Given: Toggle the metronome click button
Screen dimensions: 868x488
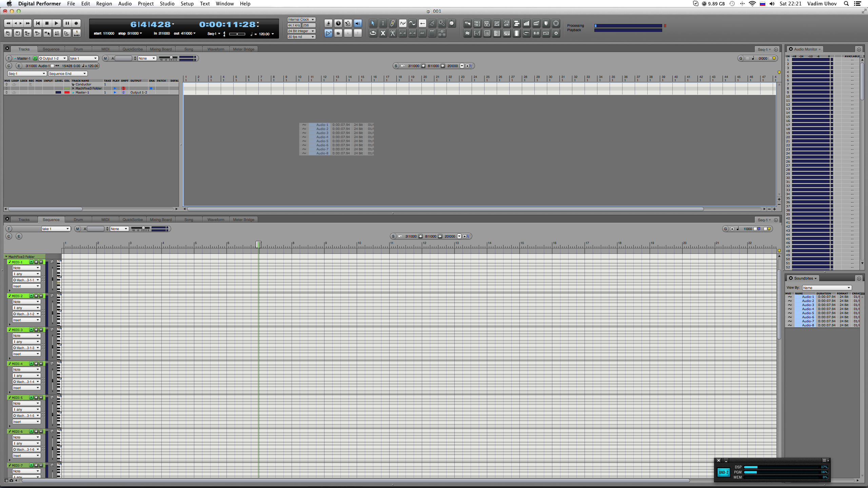Looking at the screenshot, I should (348, 23).
